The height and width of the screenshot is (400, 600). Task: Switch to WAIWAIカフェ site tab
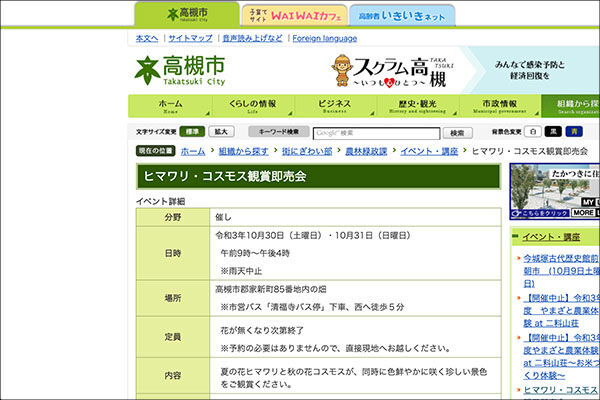click(x=295, y=16)
